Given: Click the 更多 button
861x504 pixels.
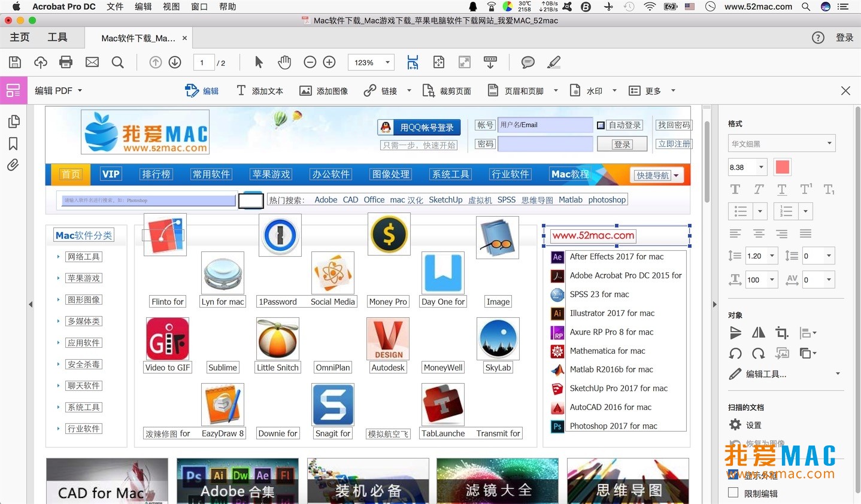Looking at the screenshot, I should pyautogui.click(x=645, y=91).
